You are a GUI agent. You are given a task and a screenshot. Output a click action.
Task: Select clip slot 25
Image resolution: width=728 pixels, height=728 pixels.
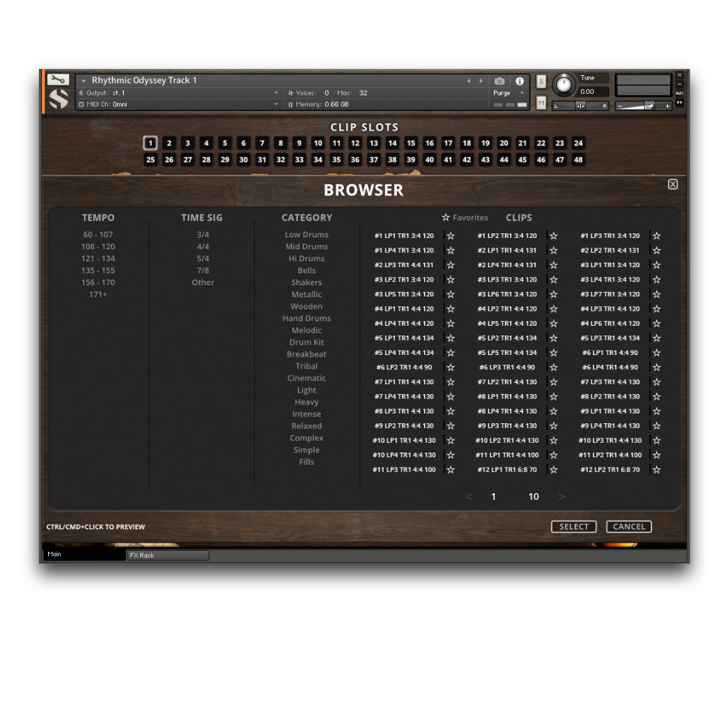pyautogui.click(x=151, y=160)
